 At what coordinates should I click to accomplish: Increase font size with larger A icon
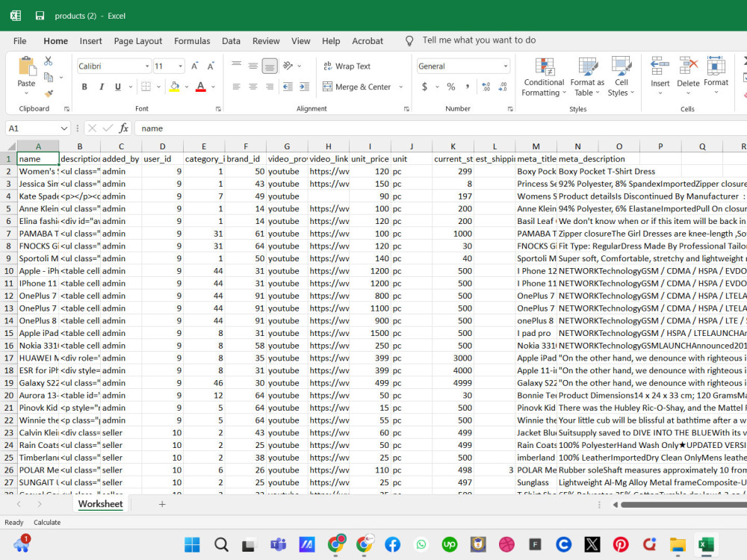pos(194,66)
